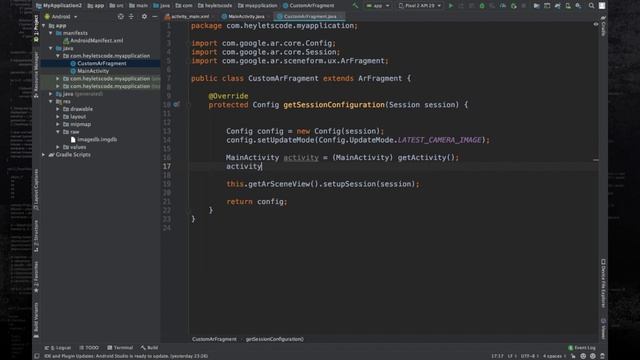Click the 'return config;' line in the editor
The height and width of the screenshot is (360, 640).
pyautogui.click(x=257, y=202)
